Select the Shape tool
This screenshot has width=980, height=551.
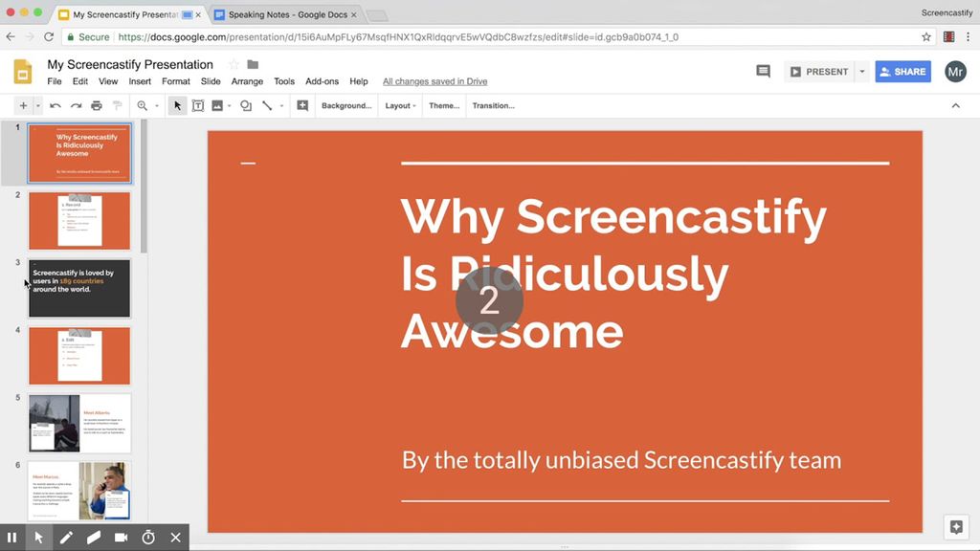click(x=245, y=105)
